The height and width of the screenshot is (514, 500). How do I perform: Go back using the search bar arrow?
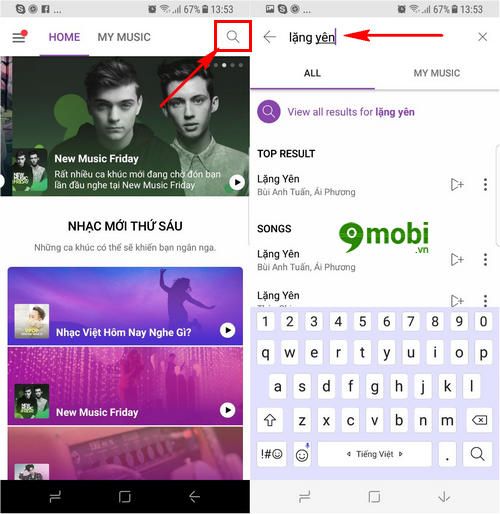[x=270, y=37]
